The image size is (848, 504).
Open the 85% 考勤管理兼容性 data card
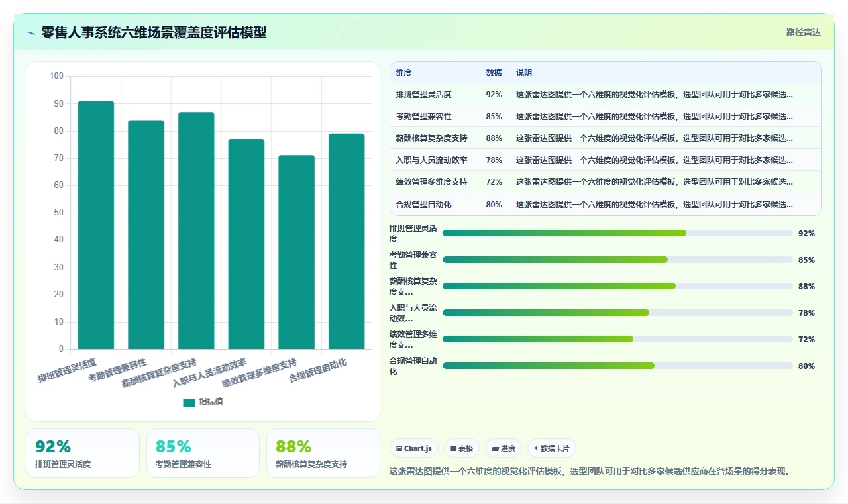pos(203,453)
